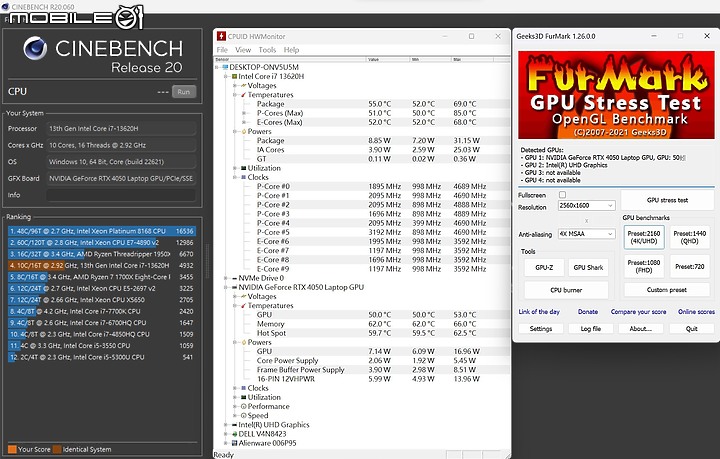Expand the E-Cores (Max) temperature row
This screenshot has height=459, width=720.
244,122
